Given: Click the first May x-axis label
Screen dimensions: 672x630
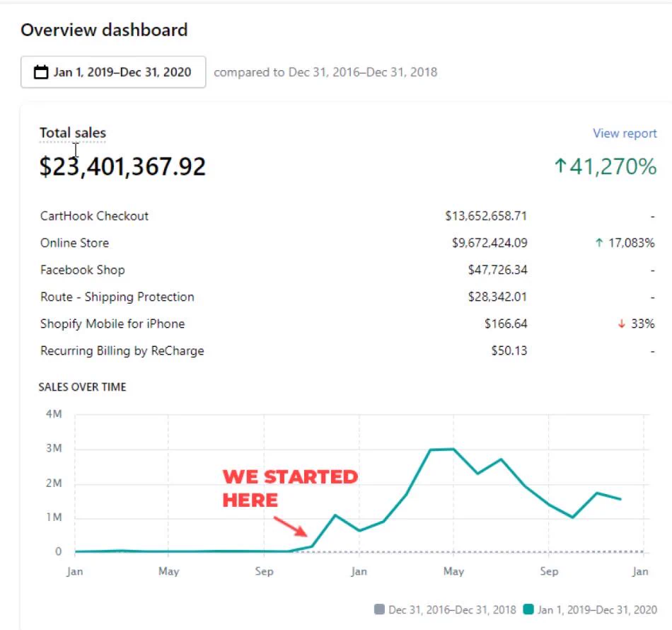Looking at the screenshot, I should [x=168, y=571].
